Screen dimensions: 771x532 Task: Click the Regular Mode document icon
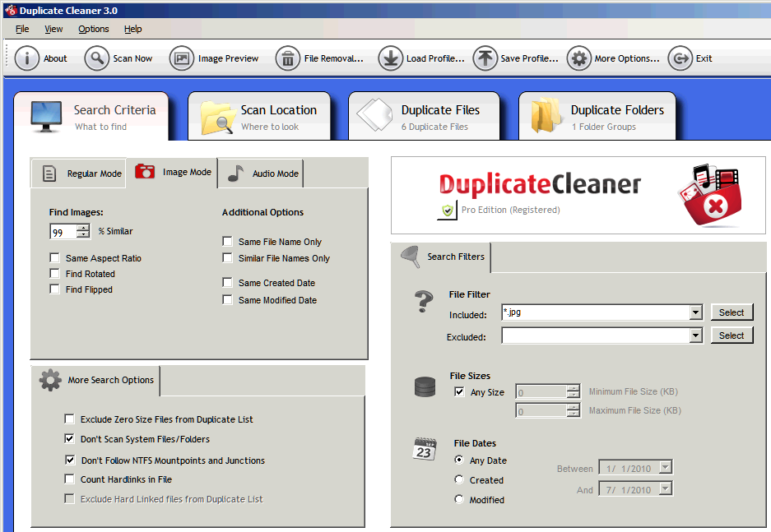(49, 173)
